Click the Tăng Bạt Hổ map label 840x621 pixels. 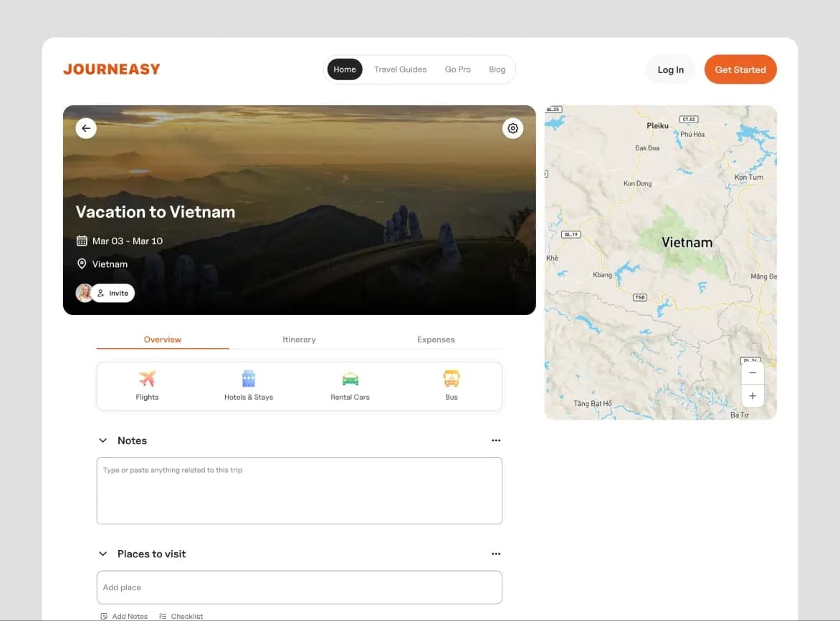593,404
